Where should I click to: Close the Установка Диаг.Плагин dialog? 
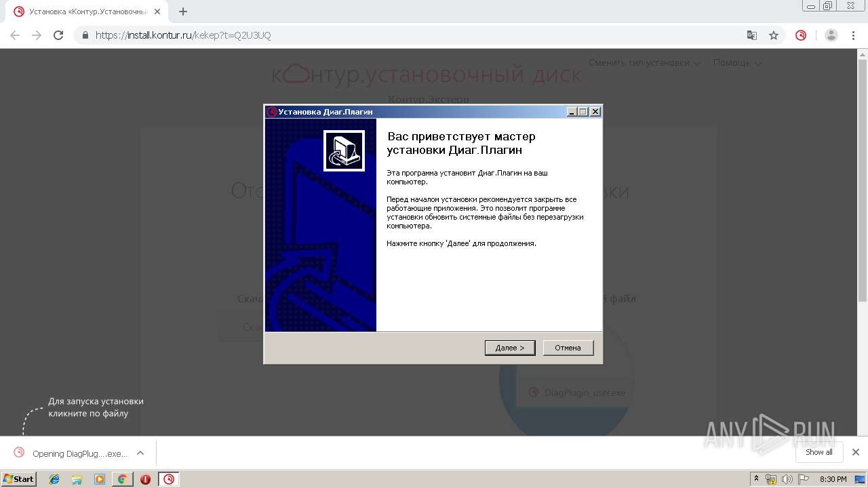point(595,112)
